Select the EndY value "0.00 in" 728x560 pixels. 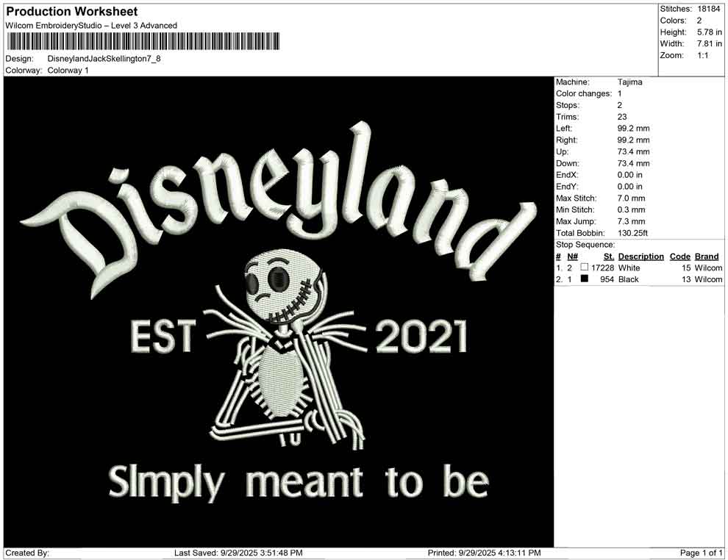pos(630,187)
